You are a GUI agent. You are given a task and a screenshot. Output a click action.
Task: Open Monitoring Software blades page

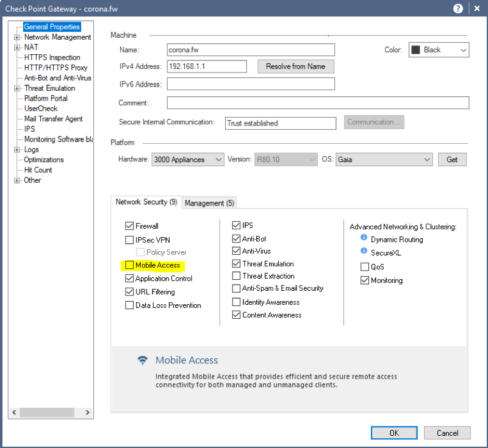59,140
